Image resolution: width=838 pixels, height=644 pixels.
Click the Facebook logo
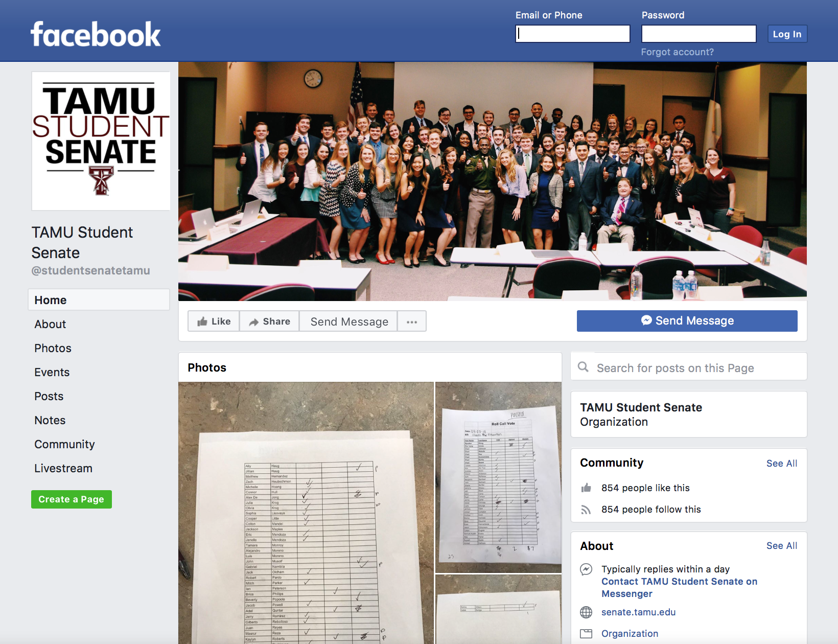[96, 34]
